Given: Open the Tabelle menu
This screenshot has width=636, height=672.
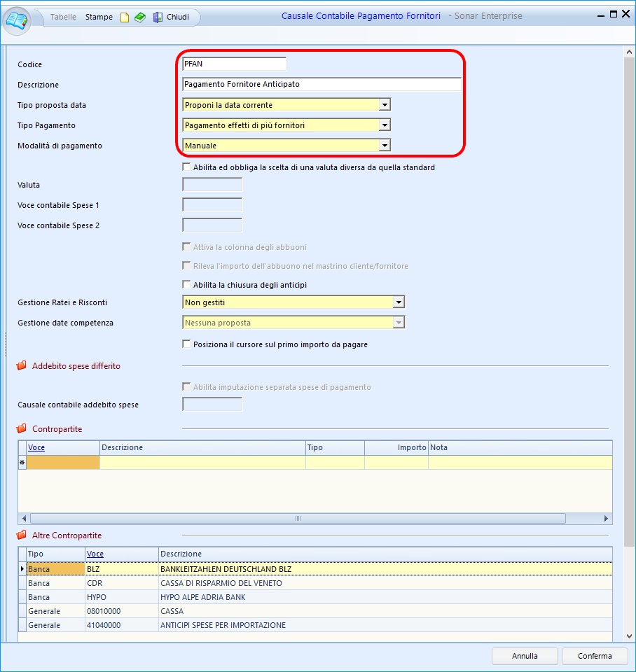Looking at the screenshot, I should (x=64, y=17).
